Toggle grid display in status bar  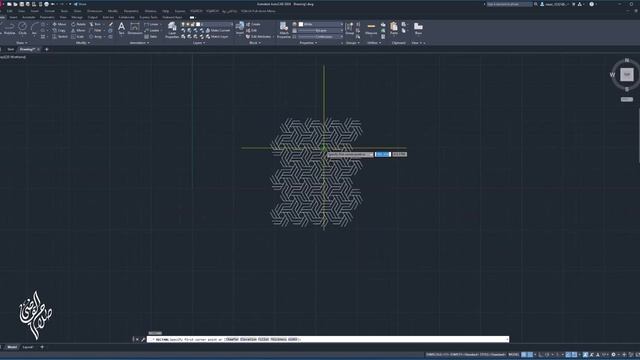point(524,355)
